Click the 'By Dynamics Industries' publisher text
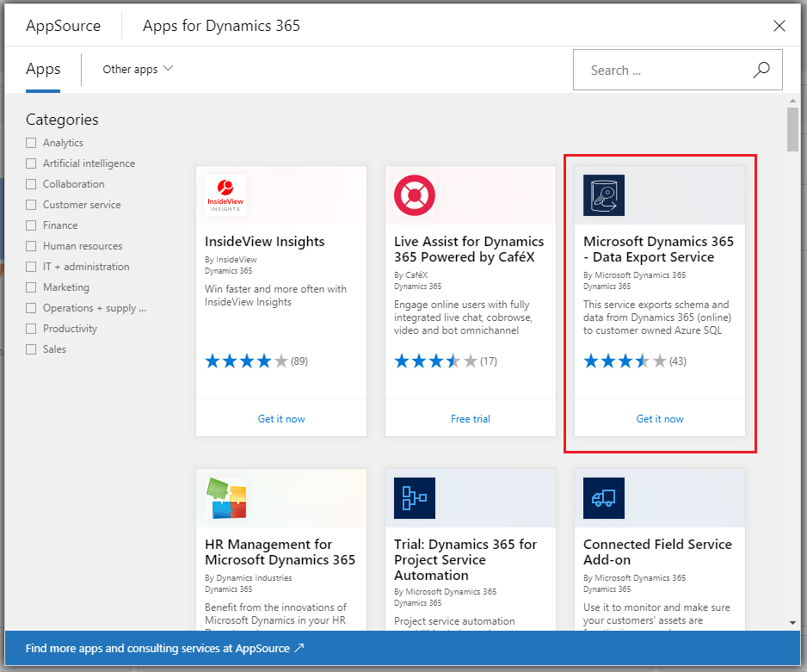The width and height of the screenshot is (807, 672). (x=248, y=578)
